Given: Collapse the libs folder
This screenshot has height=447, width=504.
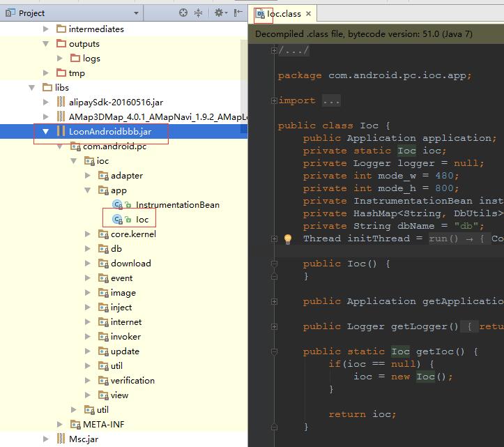Looking at the screenshot, I should 32,87.
